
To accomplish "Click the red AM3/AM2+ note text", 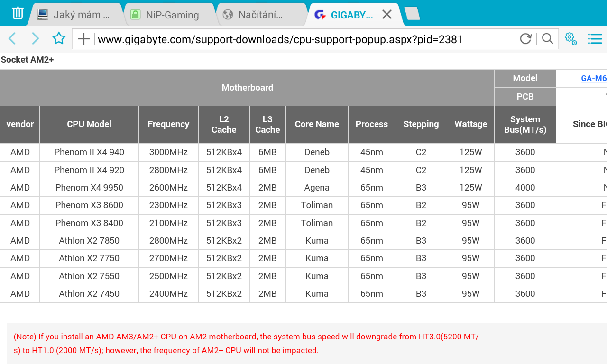I will (x=246, y=344).
